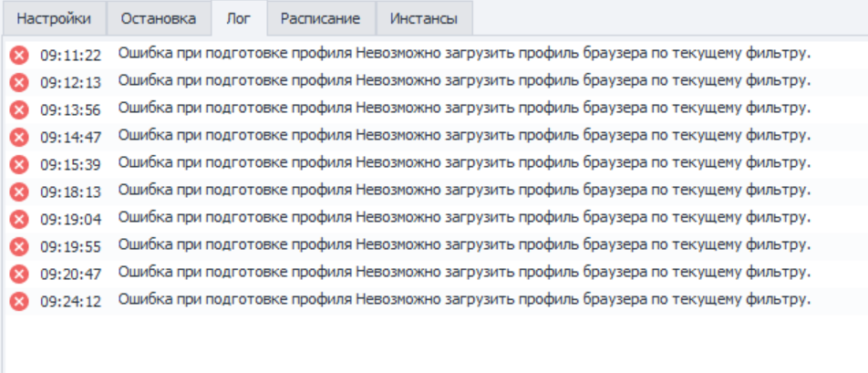Select the 09:11:22 timestamp
Screen dimensions: 868x373
point(71,56)
